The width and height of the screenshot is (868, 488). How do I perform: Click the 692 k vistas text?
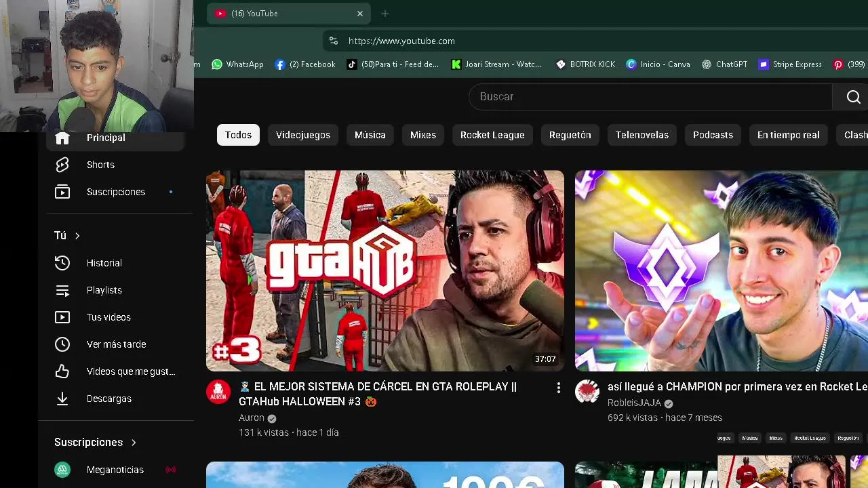tap(633, 418)
